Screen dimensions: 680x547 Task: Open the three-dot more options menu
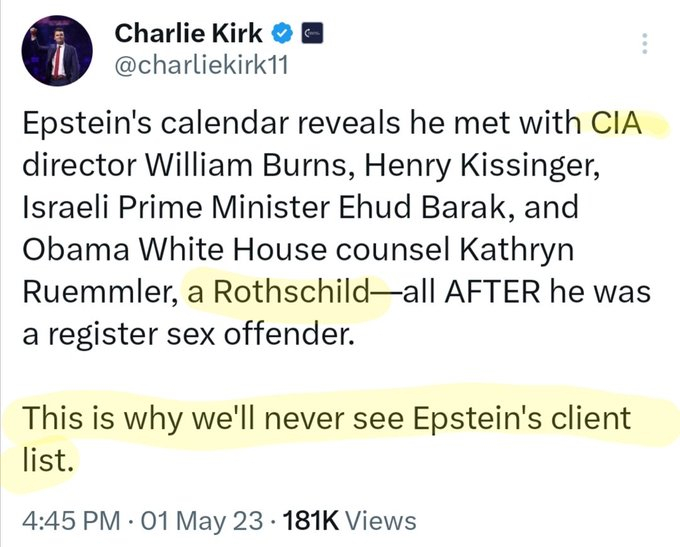coord(645,44)
